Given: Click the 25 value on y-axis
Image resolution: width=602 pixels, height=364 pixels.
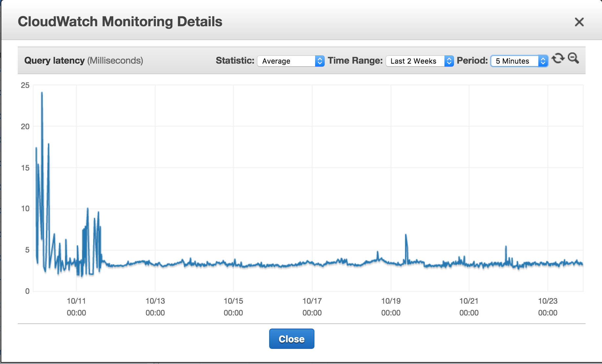Looking at the screenshot, I should pyautogui.click(x=25, y=85).
